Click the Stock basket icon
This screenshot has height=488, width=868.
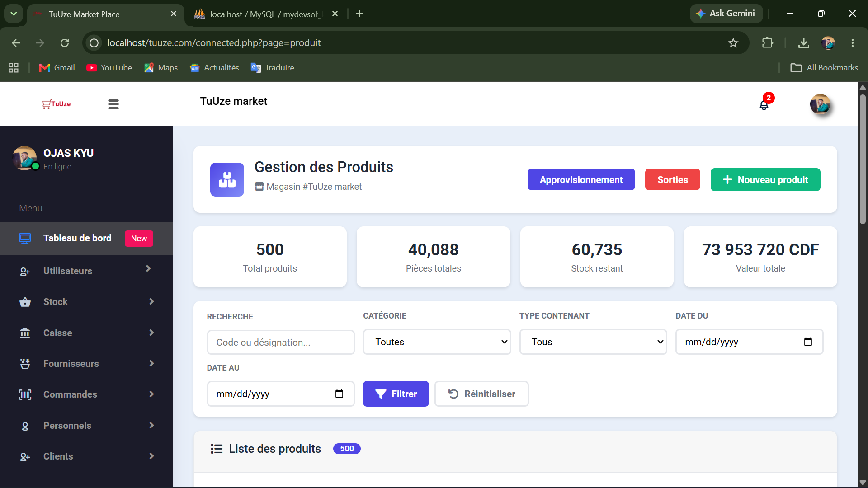coord(25,302)
